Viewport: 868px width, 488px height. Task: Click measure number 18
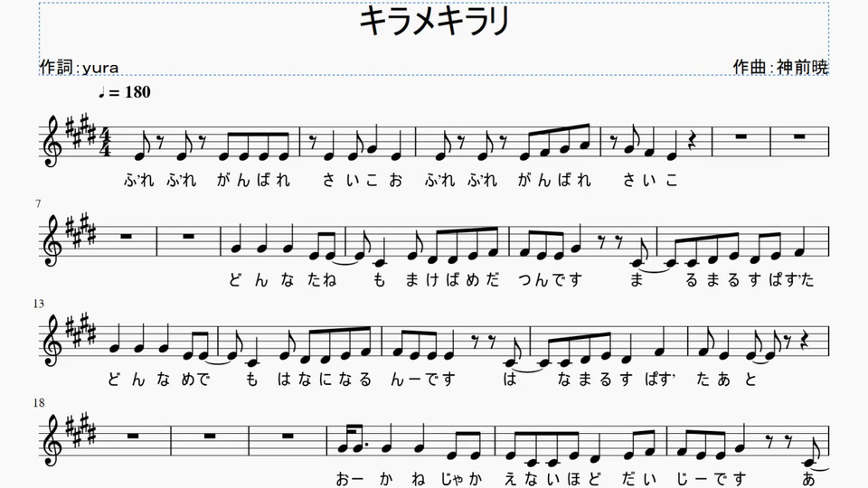(39, 403)
